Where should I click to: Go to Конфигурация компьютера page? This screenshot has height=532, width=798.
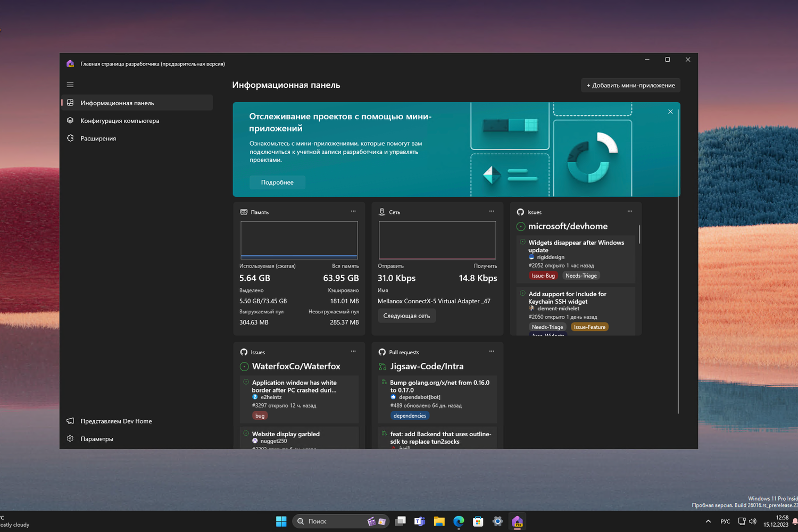[x=137, y=121]
